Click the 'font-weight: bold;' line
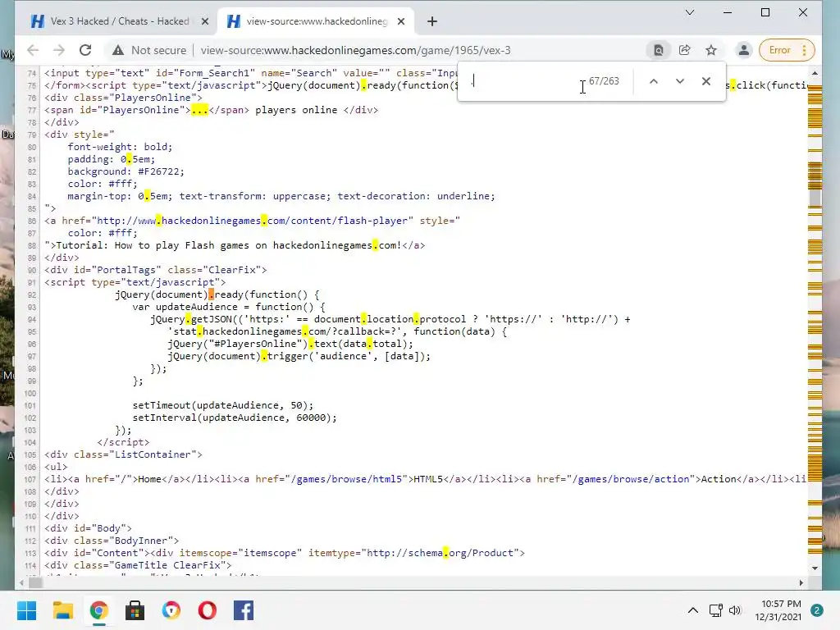Image resolution: width=840 pixels, height=630 pixels. click(x=120, y=147)
